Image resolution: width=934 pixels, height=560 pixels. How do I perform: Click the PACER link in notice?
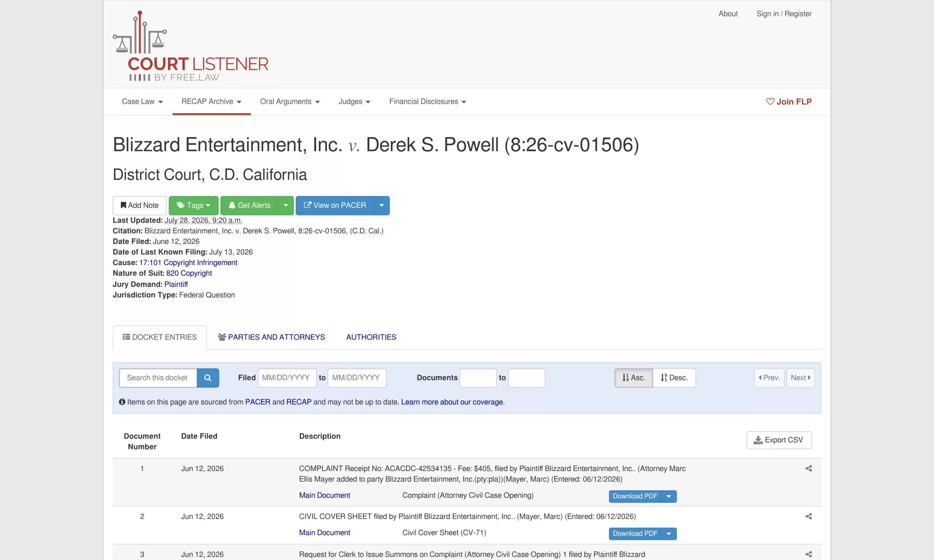click(x=258, y=402)
